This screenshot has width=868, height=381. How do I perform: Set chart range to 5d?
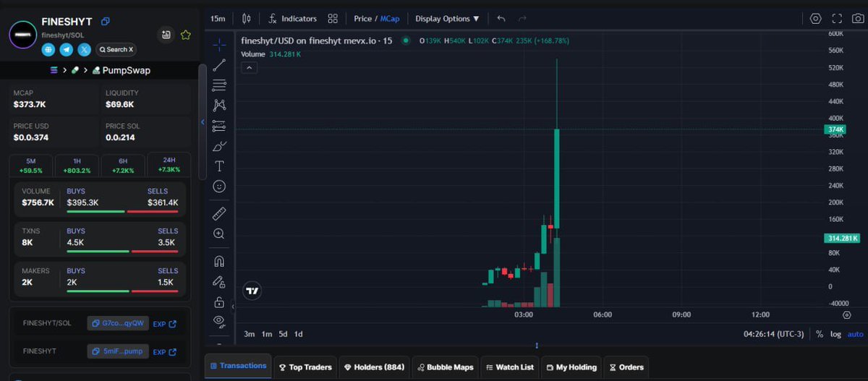point(283,334)
